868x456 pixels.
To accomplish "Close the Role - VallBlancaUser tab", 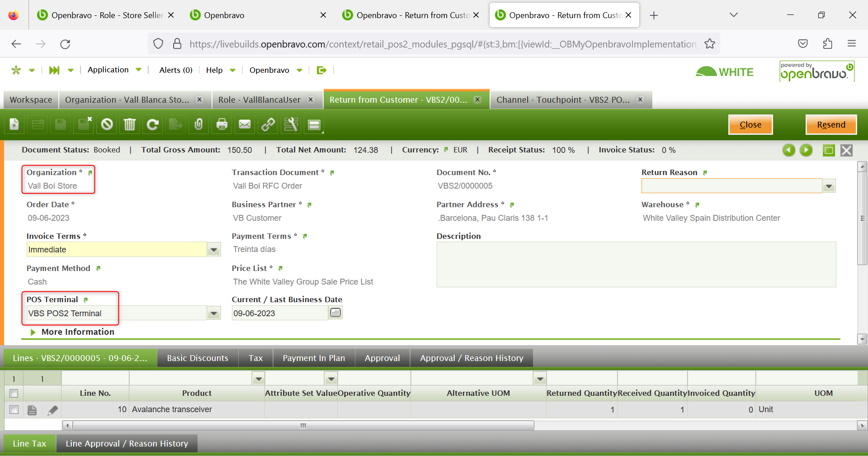I will coord(311,100).
